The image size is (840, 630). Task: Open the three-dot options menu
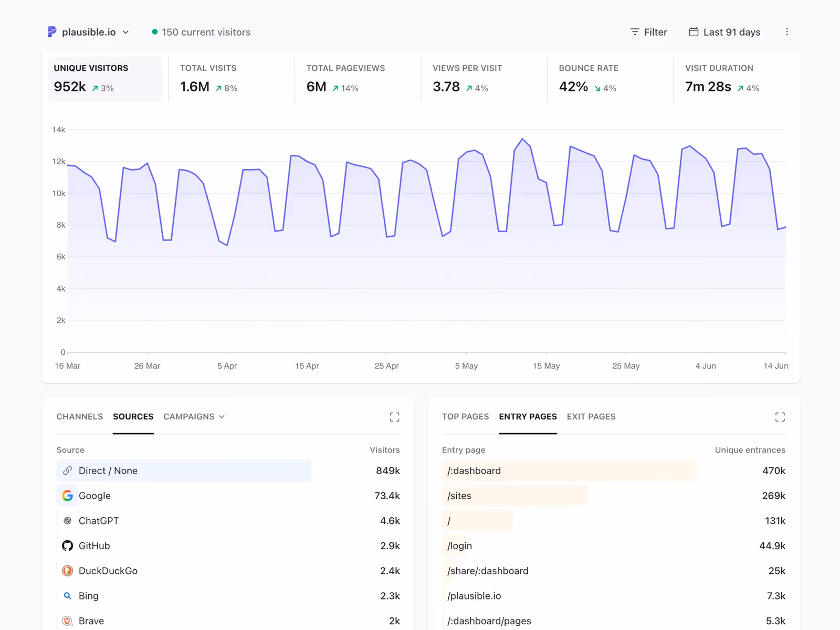tap(786, 32)
